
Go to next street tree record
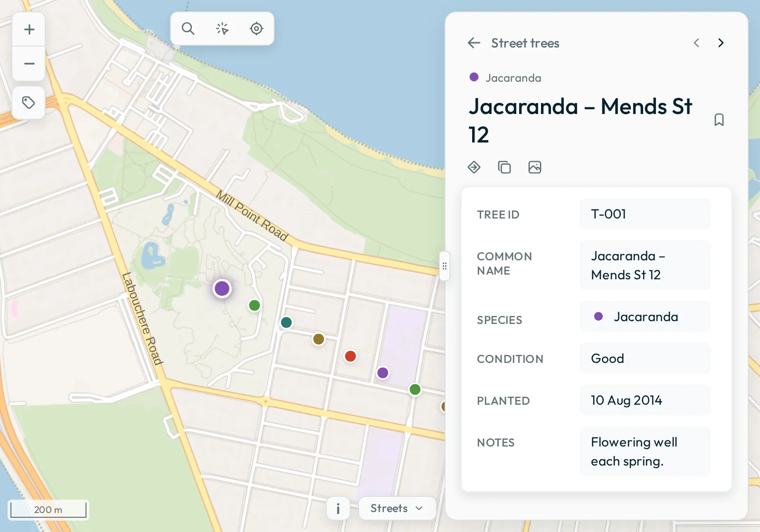[x=721, y=43]
